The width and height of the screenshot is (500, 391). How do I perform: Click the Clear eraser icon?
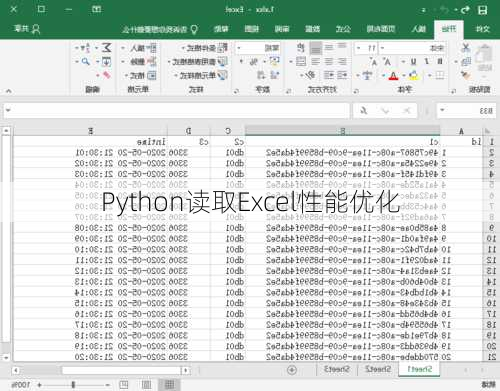[x=107, y=75]
